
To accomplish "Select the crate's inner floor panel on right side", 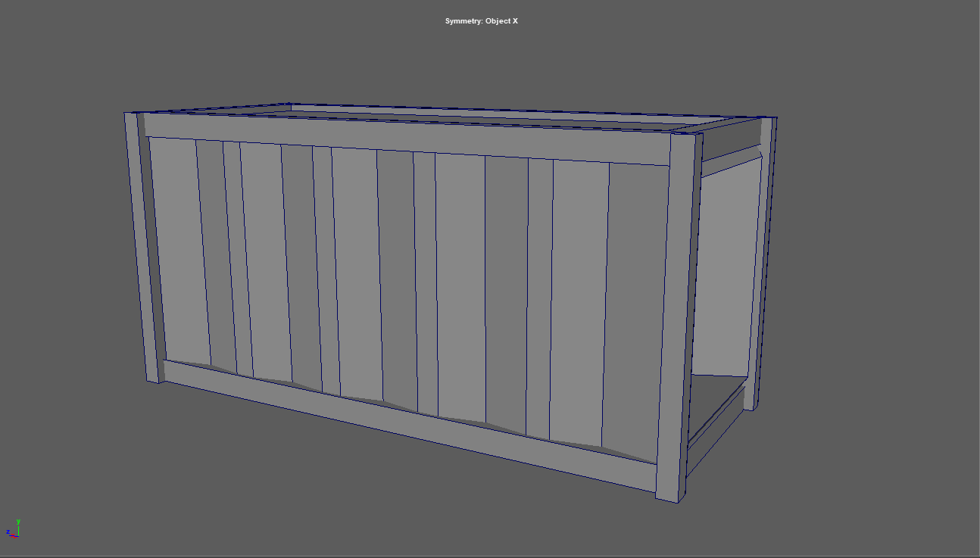I will pyautogui.click(x=713, y=401).
